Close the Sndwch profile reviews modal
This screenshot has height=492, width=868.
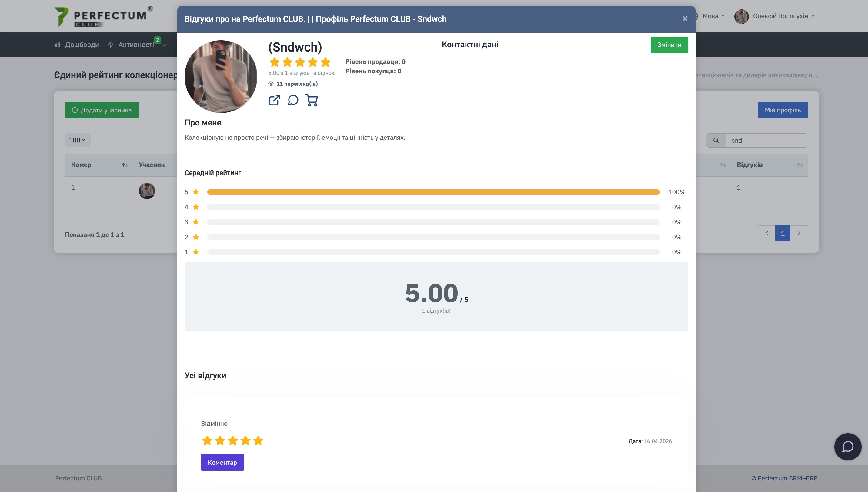[x=685, y=19]
